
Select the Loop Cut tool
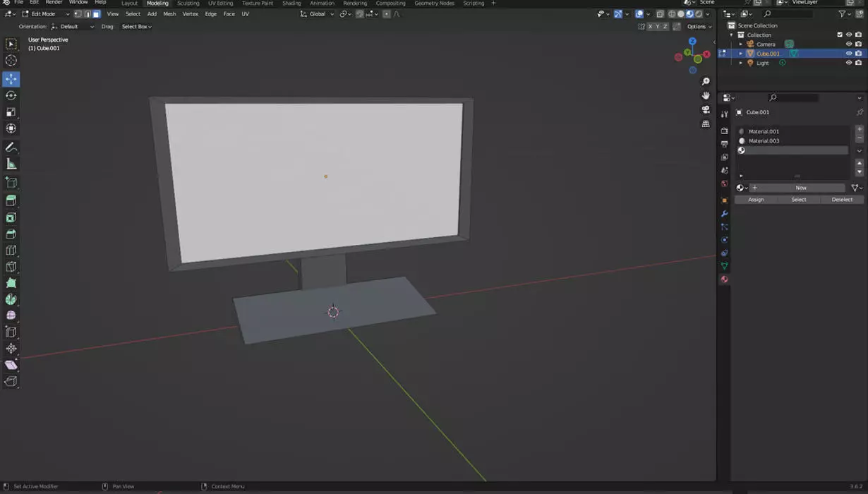click(11, 250)
